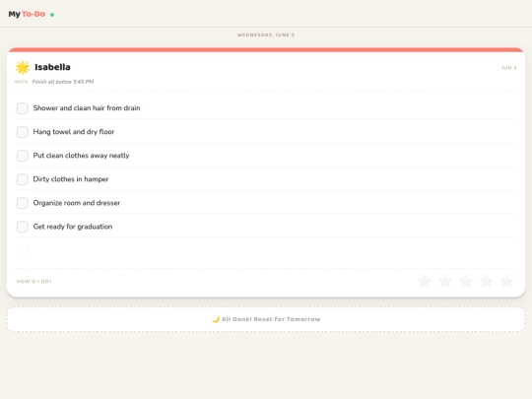
Task: Select the Shower and clean hair from drain text
Action: [x=87, y=108]
